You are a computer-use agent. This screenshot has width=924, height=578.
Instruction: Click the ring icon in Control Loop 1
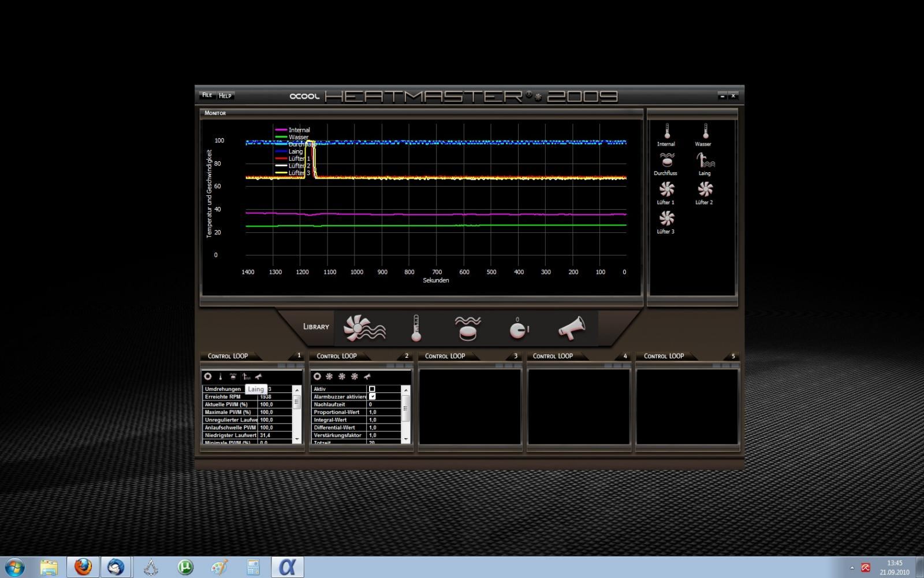(x=208, y=376)
